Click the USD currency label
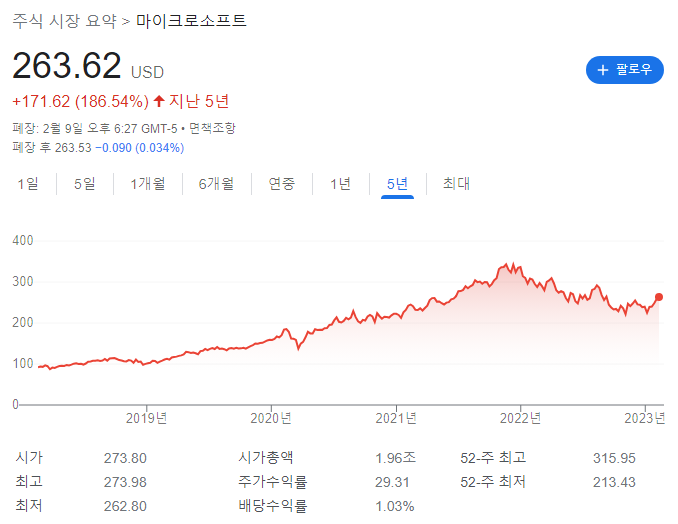The width and height of the screenshot is (678, 524). (147, 72)
